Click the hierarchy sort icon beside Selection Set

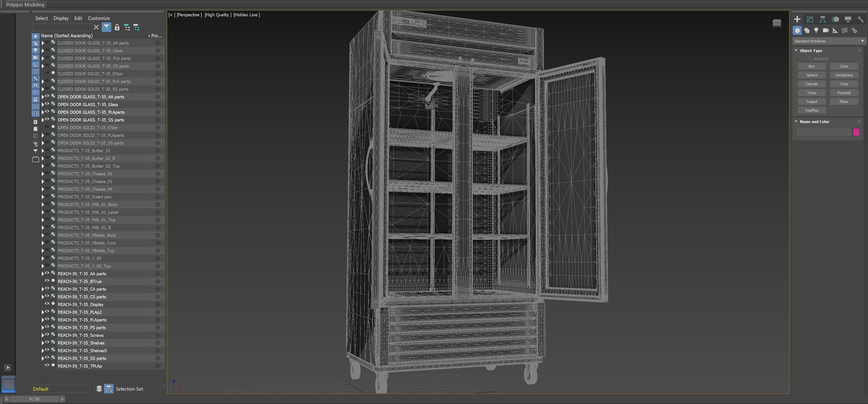tap(108, 389)
